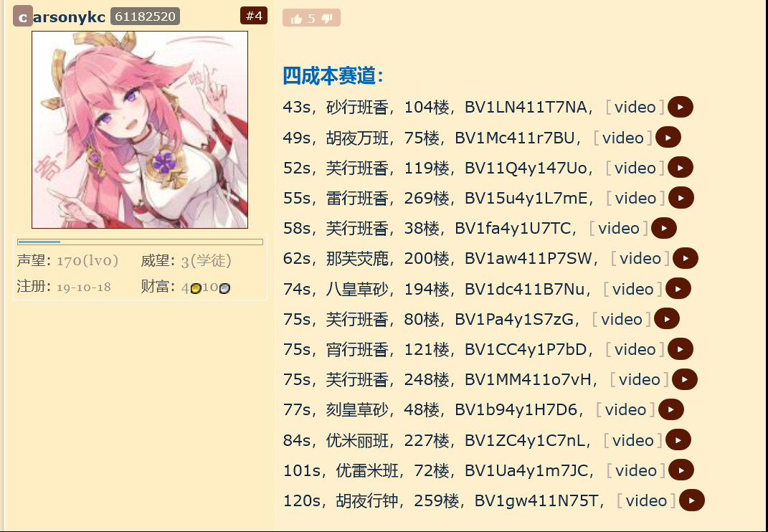Play the video for 49s 胡夜万班 entry
The width and height of the screenshot is (768, 532).
click(668, 137)
